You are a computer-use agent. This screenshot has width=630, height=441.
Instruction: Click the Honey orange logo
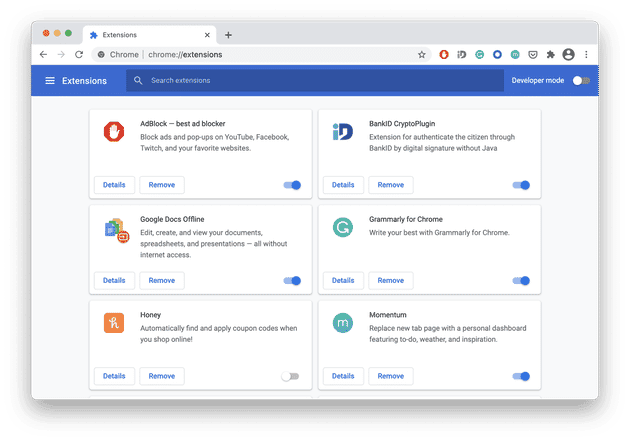click(114, 323)
